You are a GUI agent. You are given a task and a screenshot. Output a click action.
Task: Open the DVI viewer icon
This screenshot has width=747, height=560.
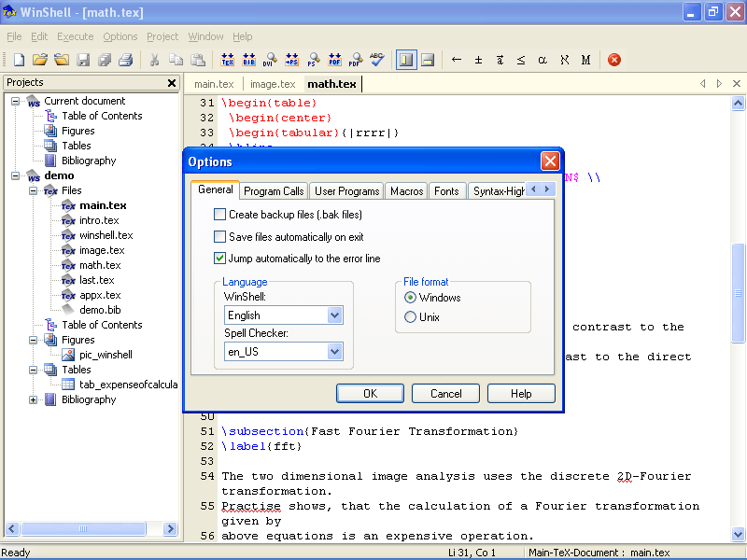pyautogui.click(x=270, y=59)
